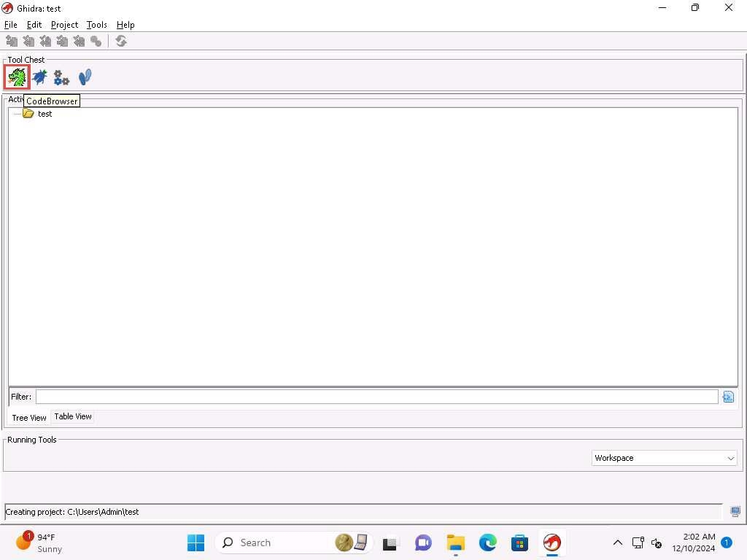The image size is (747, 560).
Task: Open the Edit menu
Action: 34,25
